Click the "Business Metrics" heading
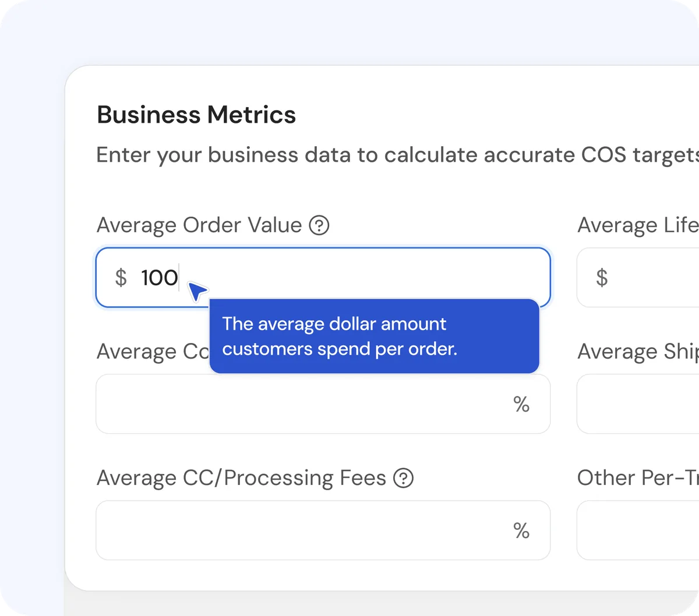This screenshot has height=616, width=699. click(x=196, y=115)
